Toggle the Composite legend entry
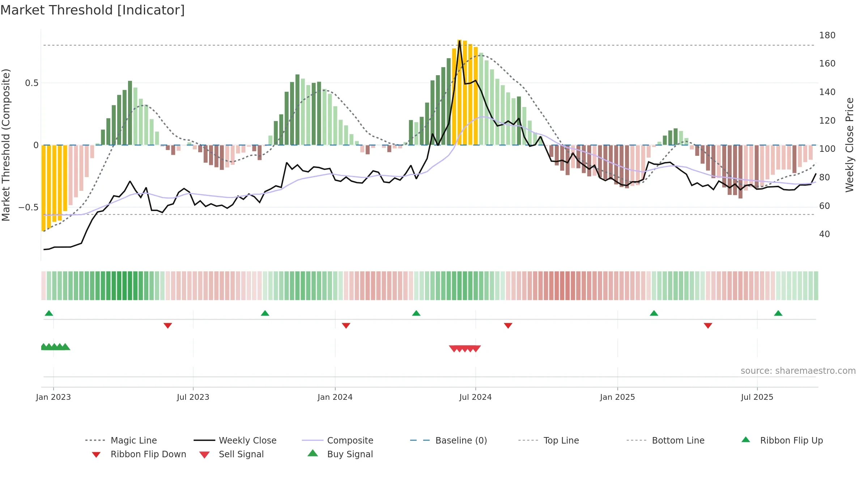Image resolution: width=868 pixels, height=488 pixels. tap(337, 440)
